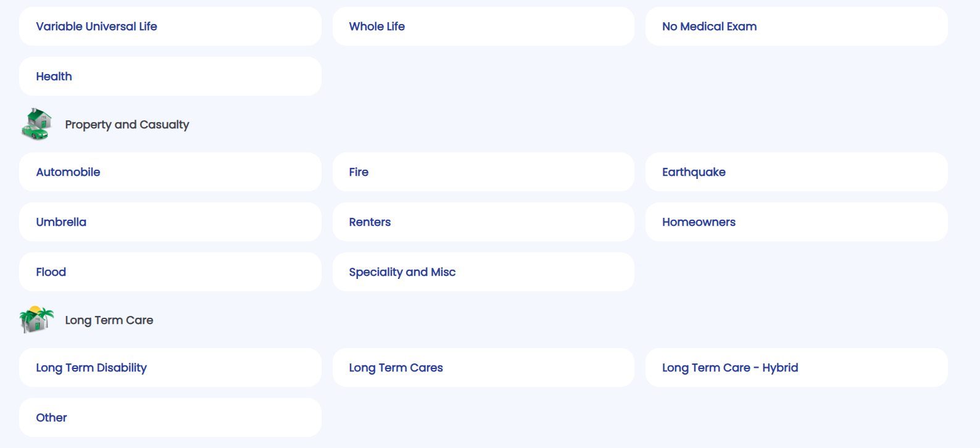Click the Long Term Care section heading
Screen dimensions: 980x448
click(x=109, y=320)
